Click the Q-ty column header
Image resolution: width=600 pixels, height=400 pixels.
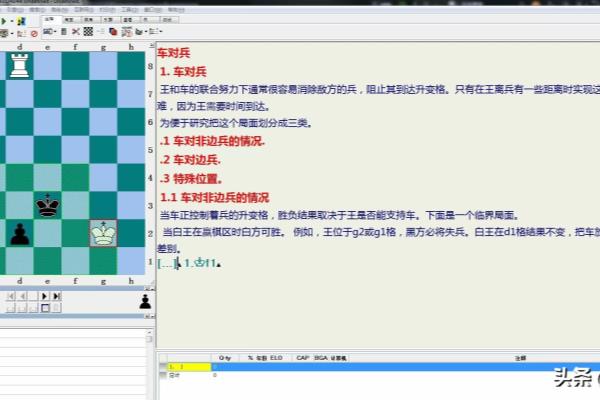click(225, 358)
